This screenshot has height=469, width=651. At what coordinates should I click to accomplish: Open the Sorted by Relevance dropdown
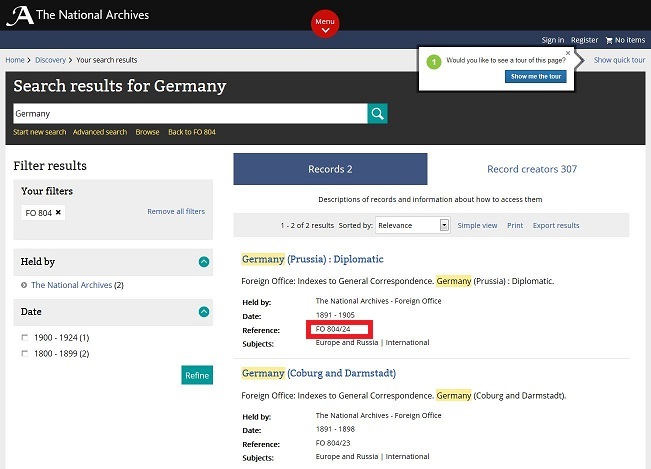tap(413, 226)
